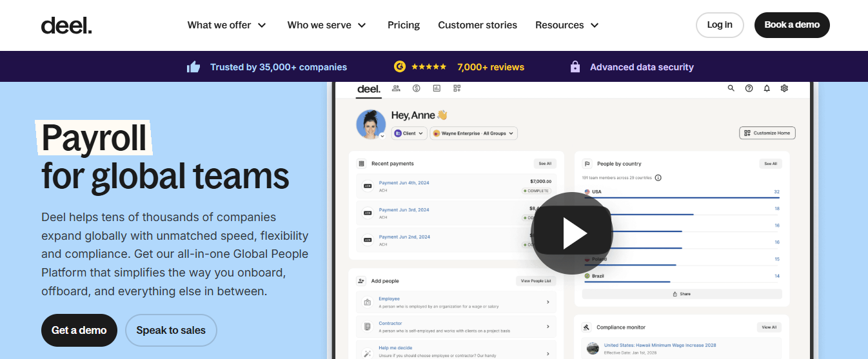Click the USA flag icon
This screenshot has width=868, height=359.
tap(587, 191)
